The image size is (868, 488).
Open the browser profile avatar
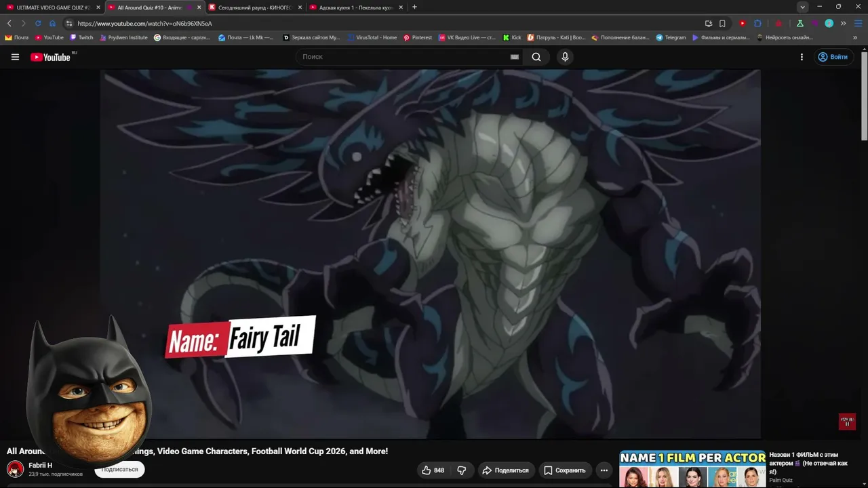829,23
